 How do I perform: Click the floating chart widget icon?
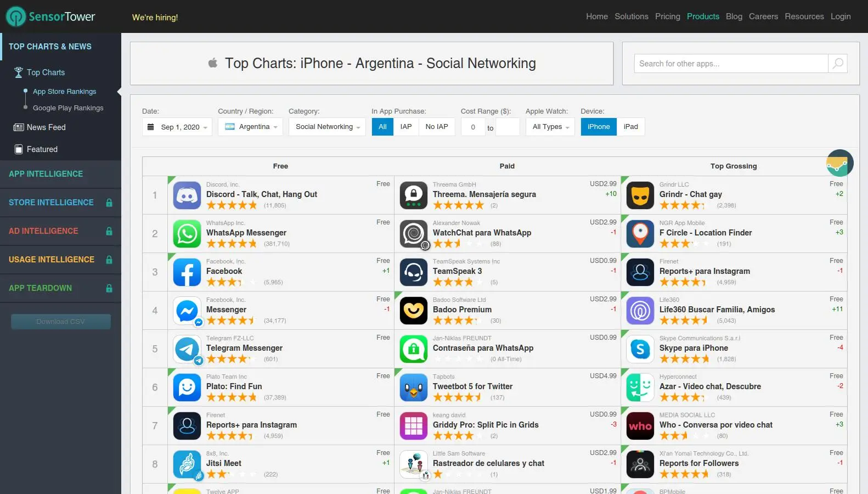(840, 163)
